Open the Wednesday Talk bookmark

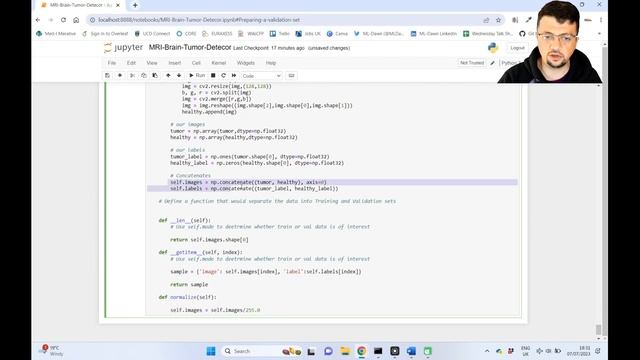pyautogui.click(x=488, y=33)
